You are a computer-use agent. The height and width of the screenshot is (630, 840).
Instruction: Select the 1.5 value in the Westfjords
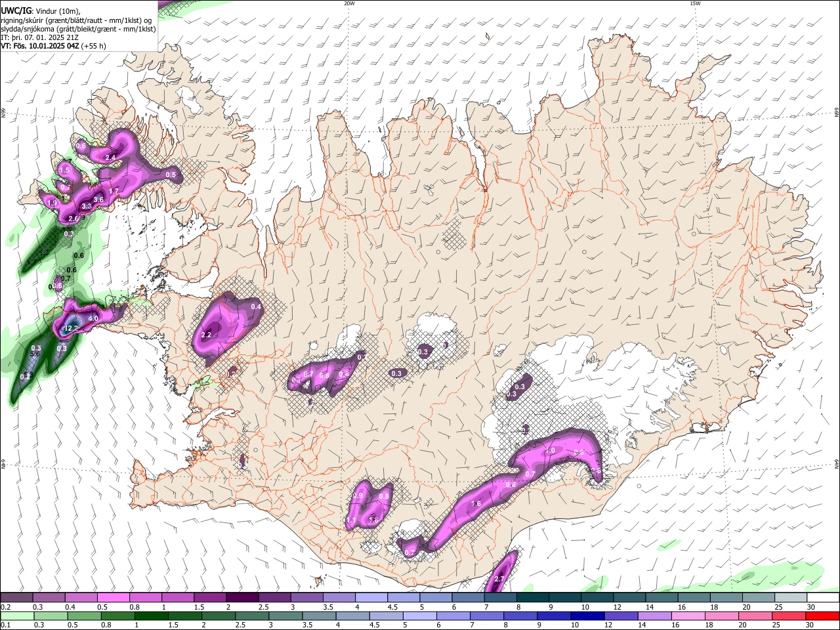pos(64,171)
